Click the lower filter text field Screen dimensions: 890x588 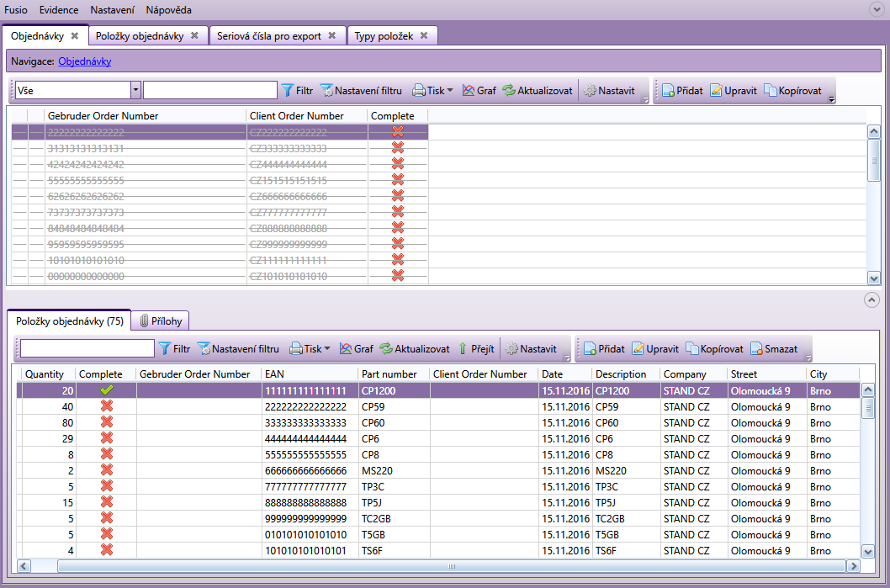pos(87,348)
